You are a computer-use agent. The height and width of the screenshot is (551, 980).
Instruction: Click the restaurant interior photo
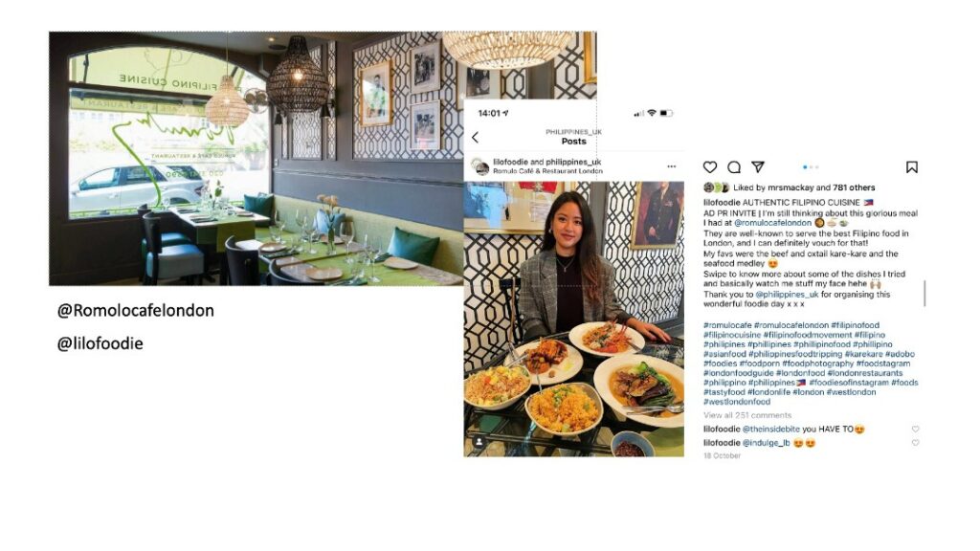pyautogui.click(x=256, y=159)
